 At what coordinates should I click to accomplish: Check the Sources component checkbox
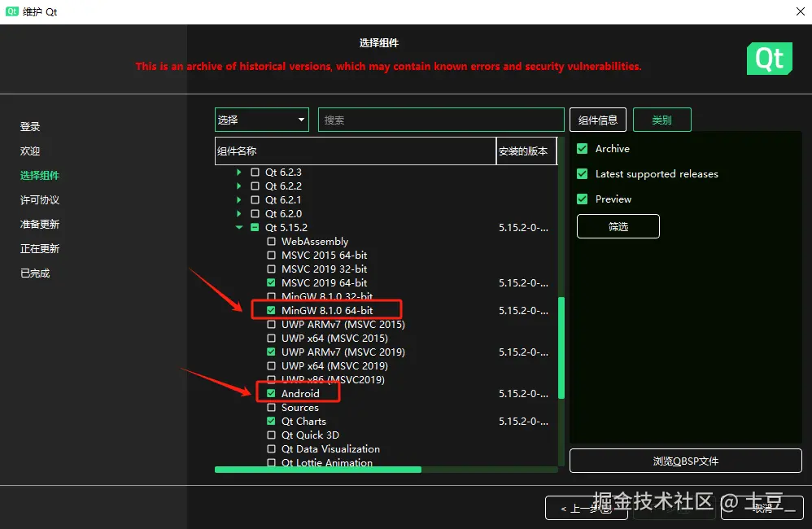pos(271,407)
